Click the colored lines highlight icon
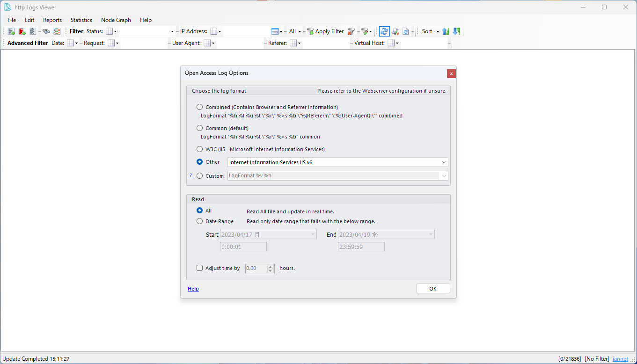Screen dimensions: 637x364 (x=57, y=31)
